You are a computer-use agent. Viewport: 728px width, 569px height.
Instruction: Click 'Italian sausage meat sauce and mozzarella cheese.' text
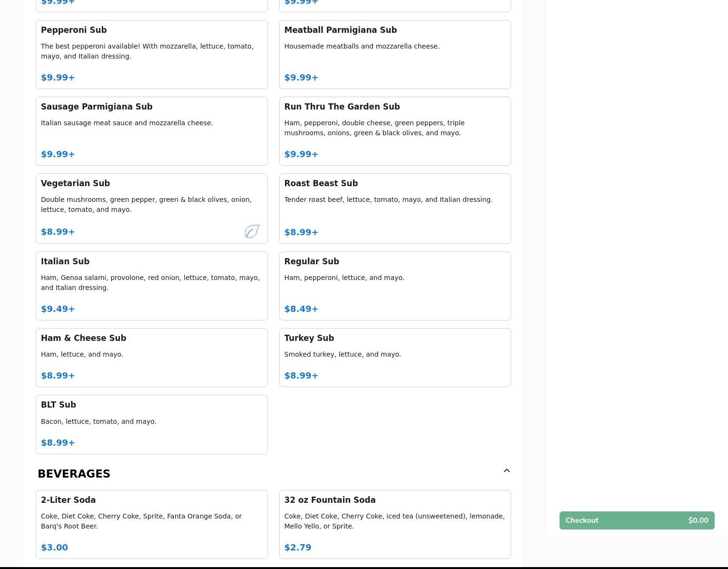[127, 123]
